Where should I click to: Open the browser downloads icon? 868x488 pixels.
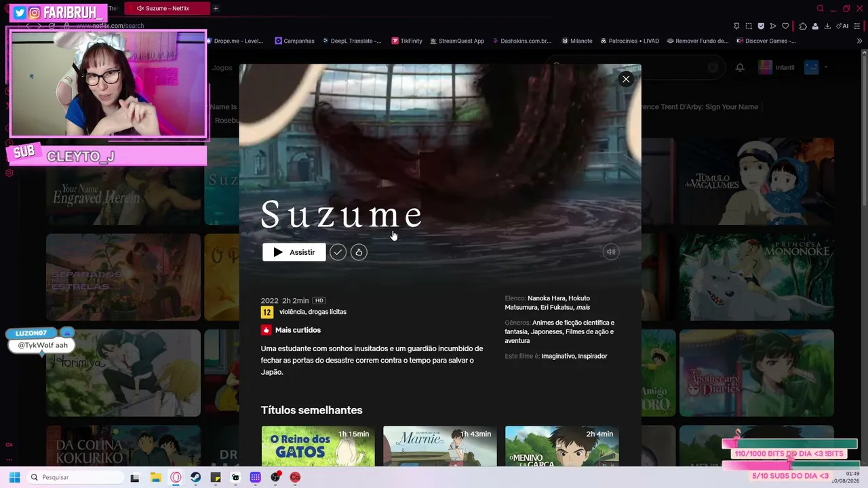(x=827, y=26)
